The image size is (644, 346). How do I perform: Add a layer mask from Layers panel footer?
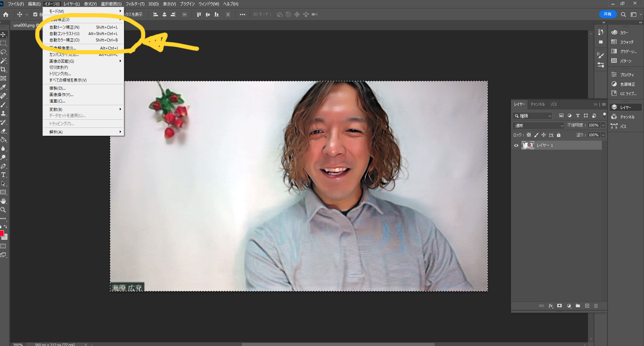click(560, 306)
